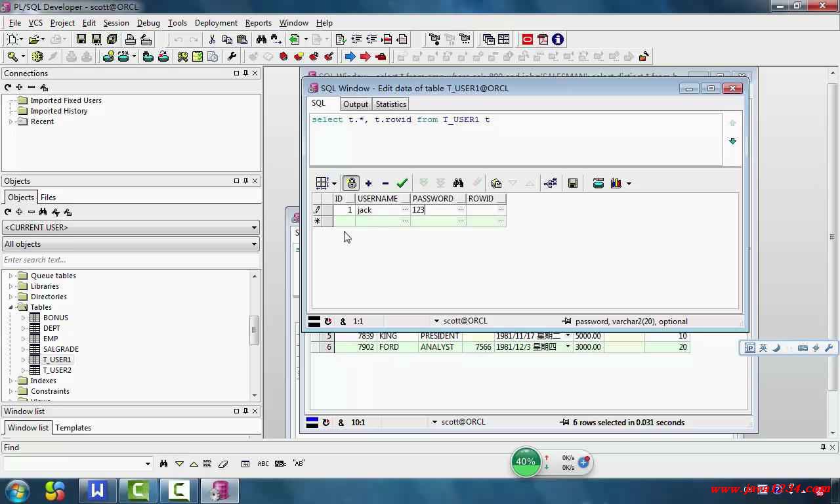This screenshot has width=840, height=504.
Task: Toggle pin on Find panel
Action: coord(824,447)
